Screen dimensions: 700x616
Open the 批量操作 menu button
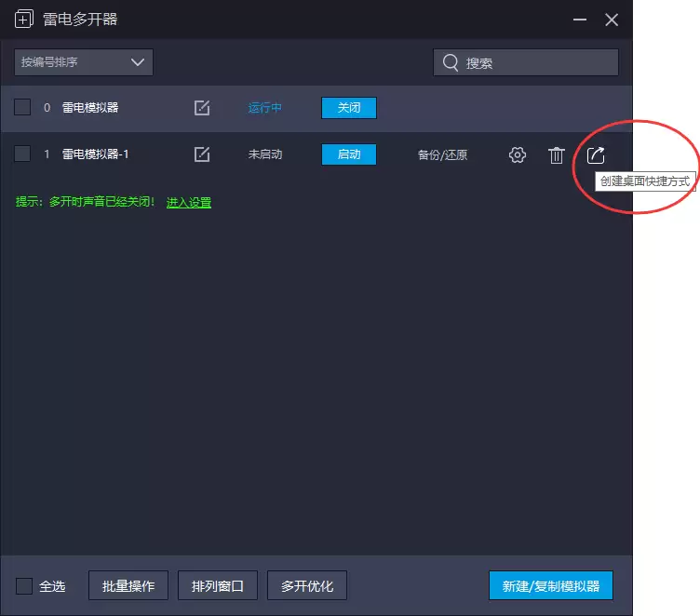pos(128,585)
